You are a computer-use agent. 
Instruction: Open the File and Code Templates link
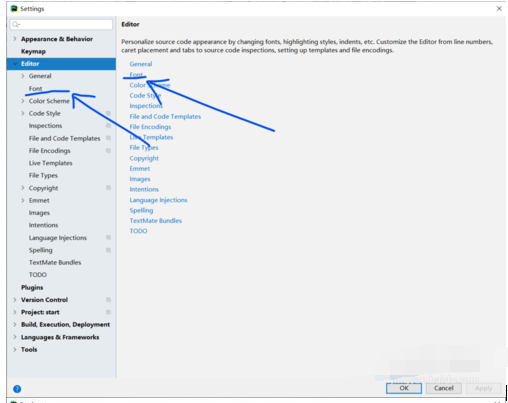pyautogui.click(x=165, y=116)
